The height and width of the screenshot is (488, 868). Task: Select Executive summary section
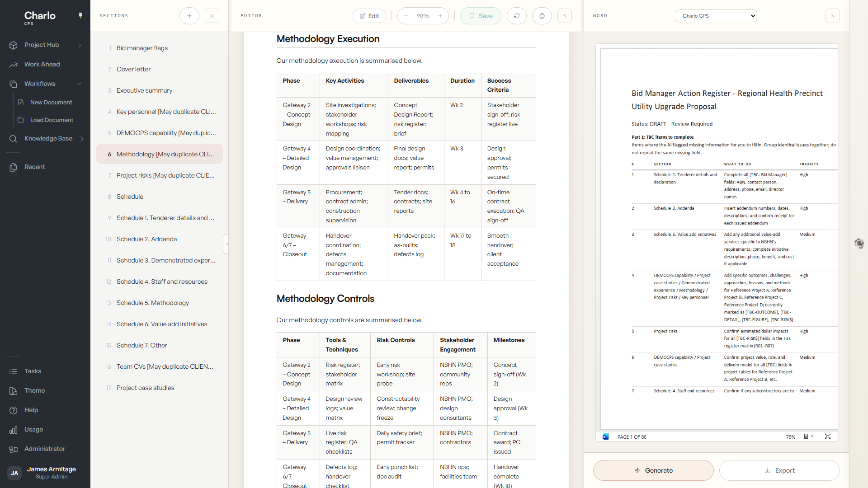tap(159, 90)
